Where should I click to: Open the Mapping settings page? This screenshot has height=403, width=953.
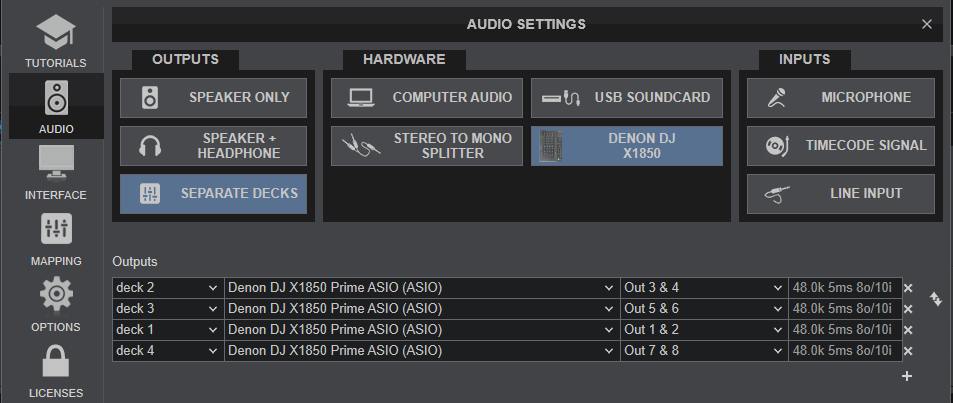click(55, 238)
